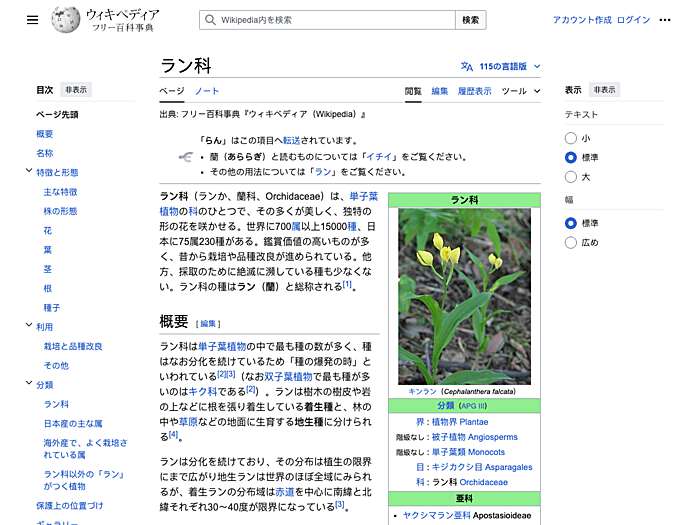The width and height of the screenshot is (700, 525).
Task: Hide the 目次 table of contents
Action: [x=76, y=90]
